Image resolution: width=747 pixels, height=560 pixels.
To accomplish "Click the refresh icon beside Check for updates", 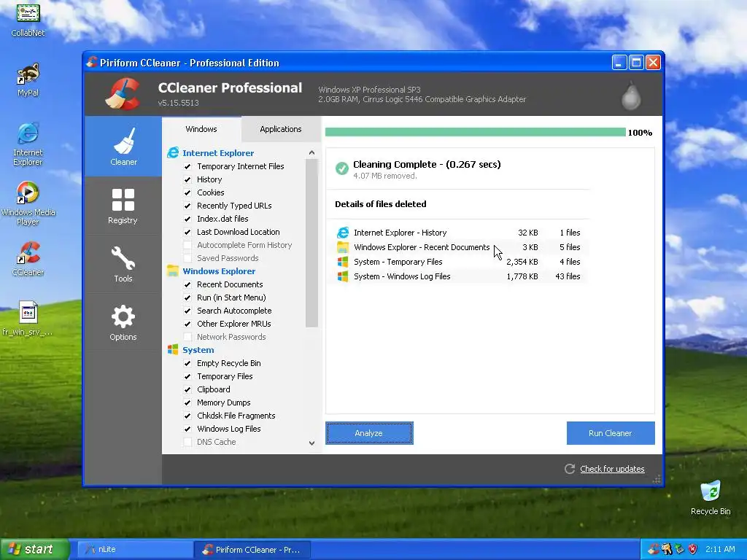I will point(569,469).
